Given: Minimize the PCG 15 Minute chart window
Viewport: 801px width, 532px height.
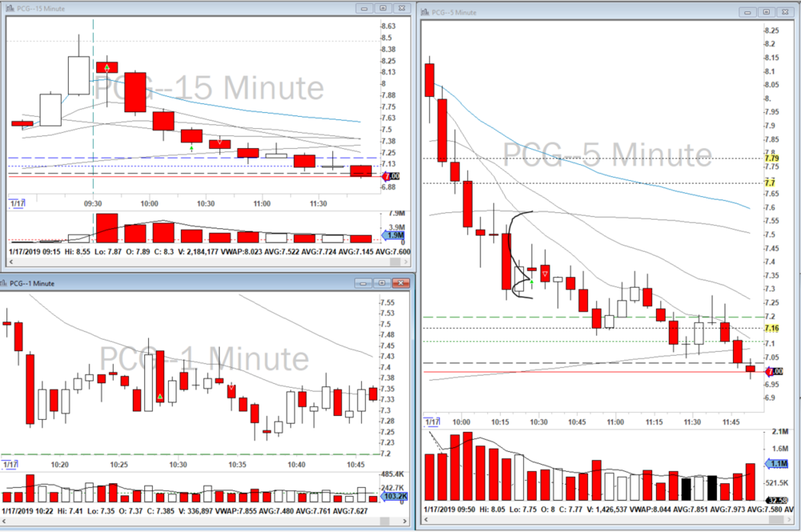Looking at the screenshot, I should click(365, 7).
